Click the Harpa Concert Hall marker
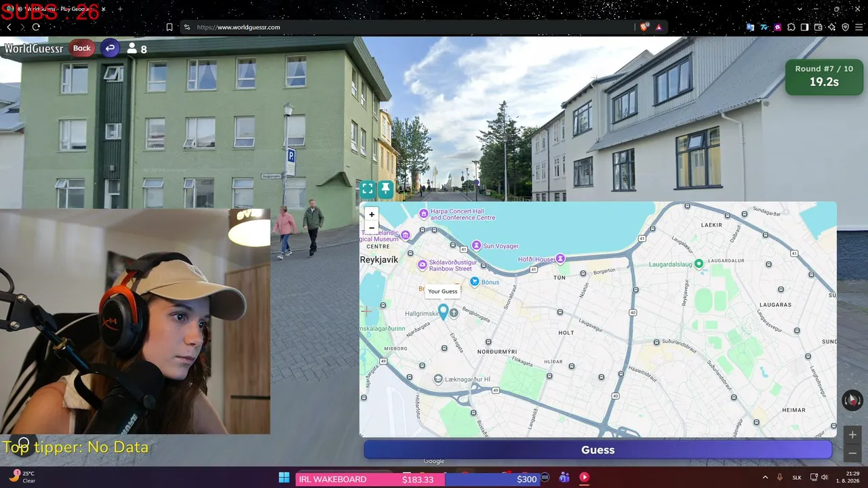The height and width of the screenshot is (488, 868). 424,214
